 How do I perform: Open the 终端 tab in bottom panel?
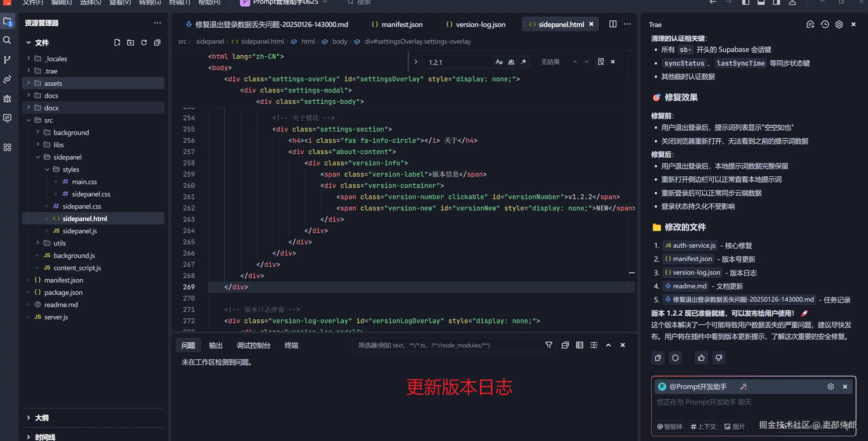[291, 345]
